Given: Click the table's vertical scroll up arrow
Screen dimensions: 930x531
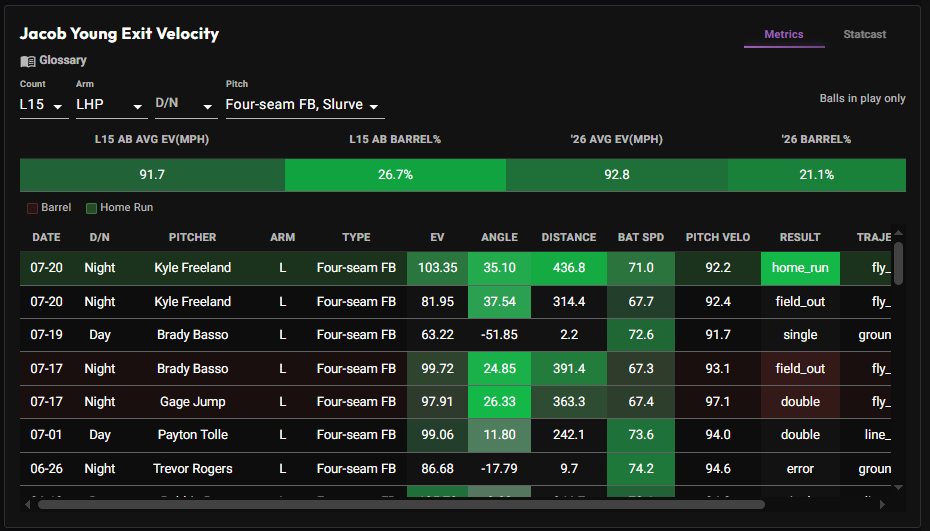Looking at the screenshot, I should [899, 233].
